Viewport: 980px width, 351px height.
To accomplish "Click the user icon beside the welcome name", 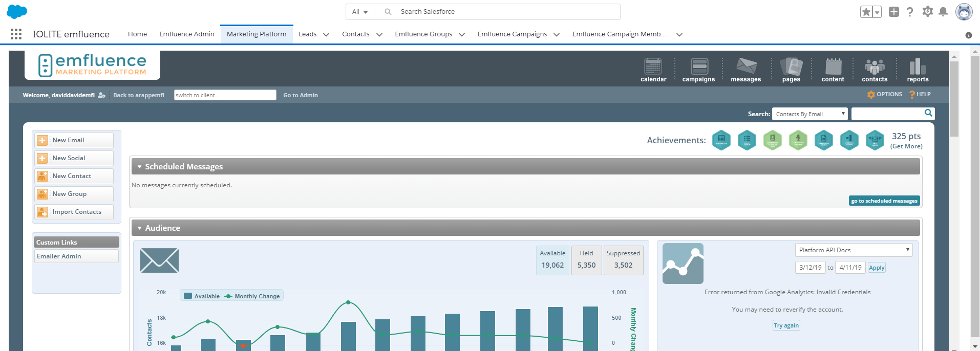I will 101,95.
